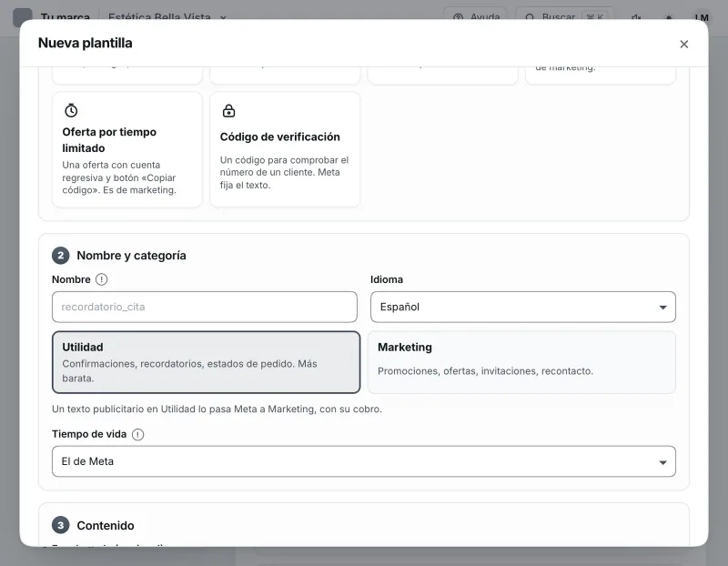The image size is (728, 566).
Task: Open the Estética Bella Vista account switcher
Action: [x=167, y=17]
